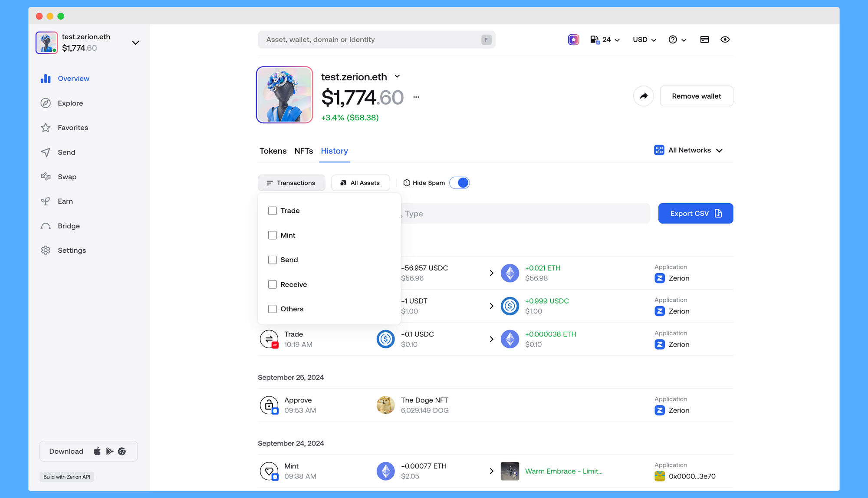Check the Trade filter checkbox

273,211
